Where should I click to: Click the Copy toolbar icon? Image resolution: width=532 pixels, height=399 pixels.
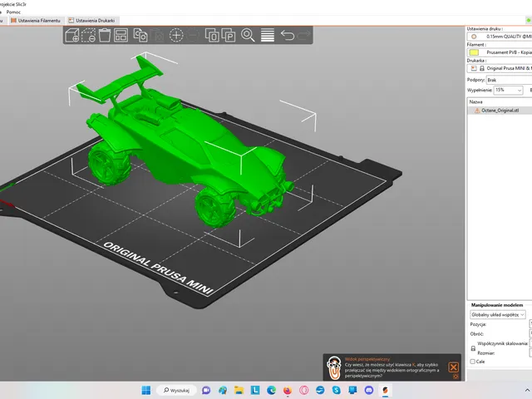point(140,35)
